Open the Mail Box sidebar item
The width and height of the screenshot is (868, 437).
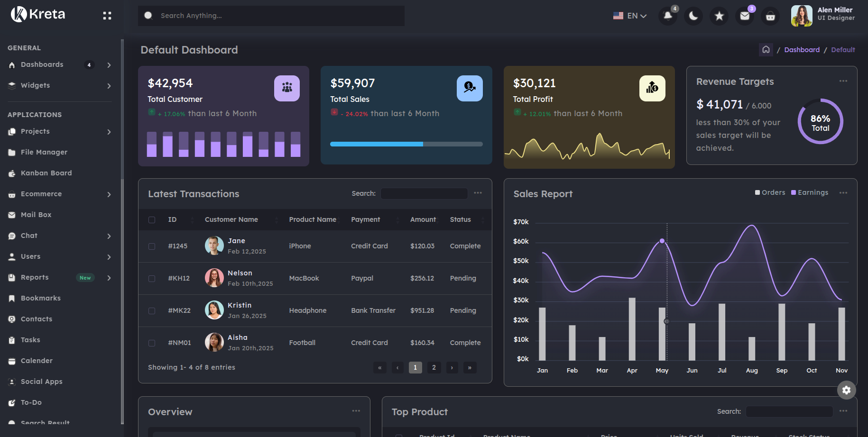[36, 215]
